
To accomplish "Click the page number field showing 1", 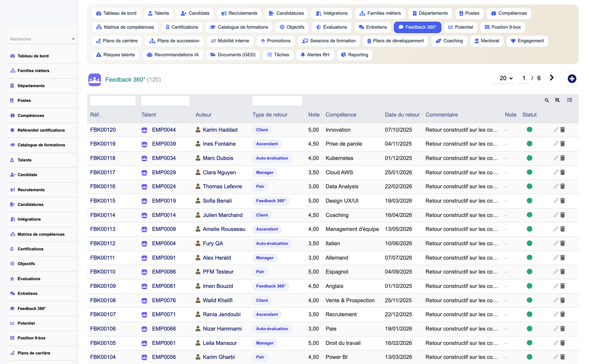I will click(524, 78).
